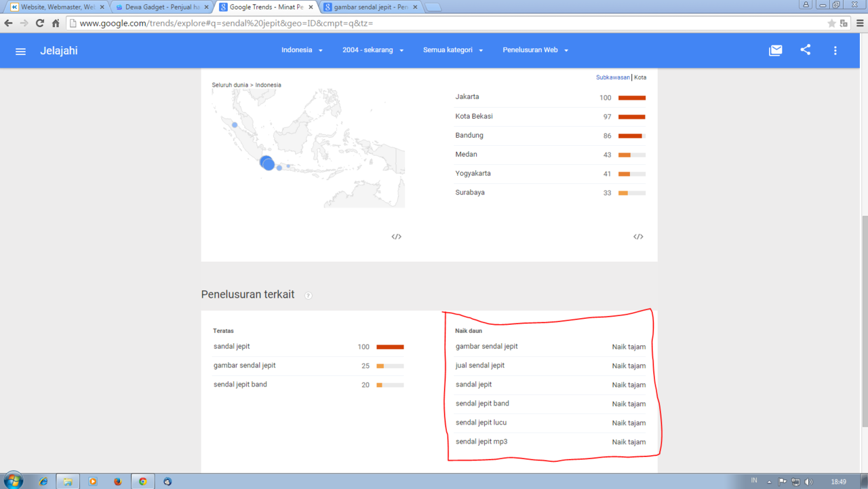Open Firefox from the taskbar

[x=118, y=482]
